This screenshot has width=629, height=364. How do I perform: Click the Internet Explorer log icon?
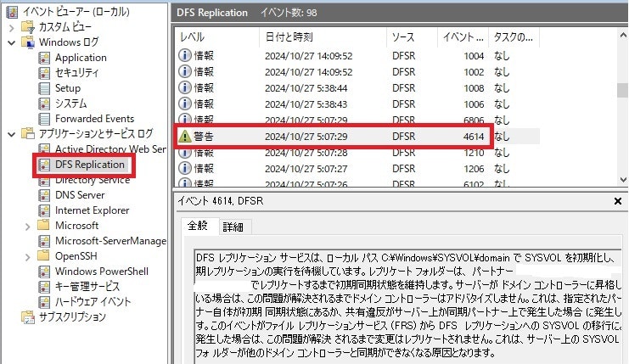(x=44, y=210)
